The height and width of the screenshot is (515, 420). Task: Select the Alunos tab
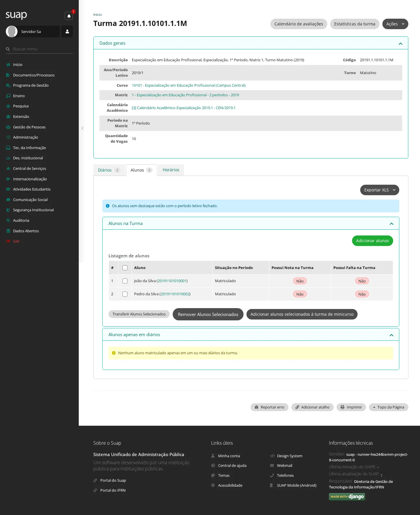pos(141,170)
